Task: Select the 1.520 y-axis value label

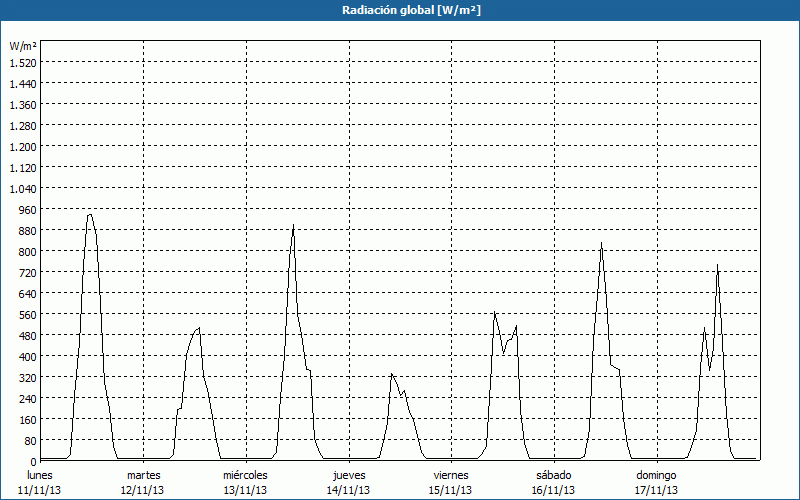Action: (22, 62)
